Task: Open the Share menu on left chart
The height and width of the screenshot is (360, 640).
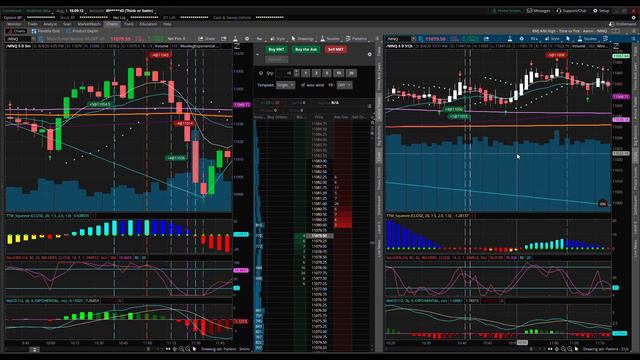Action: 207,39
